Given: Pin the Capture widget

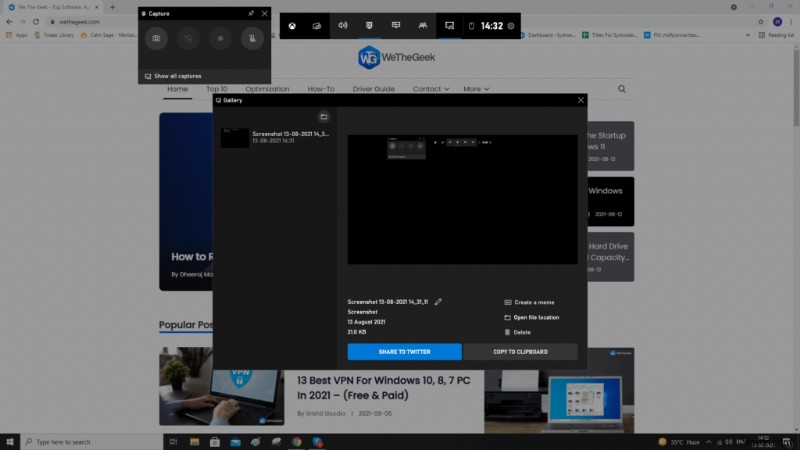Looking at the screenshot, I should [251, 13].
